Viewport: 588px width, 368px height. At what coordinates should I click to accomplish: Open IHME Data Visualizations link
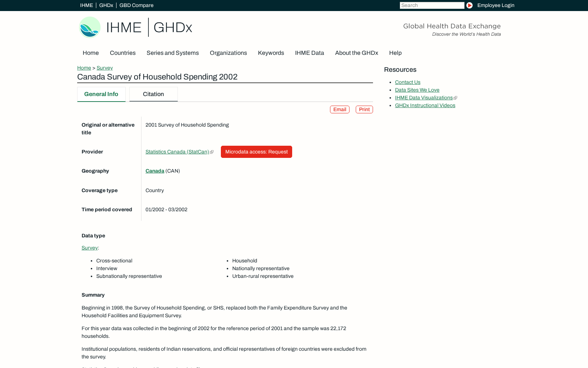(424, 98)
